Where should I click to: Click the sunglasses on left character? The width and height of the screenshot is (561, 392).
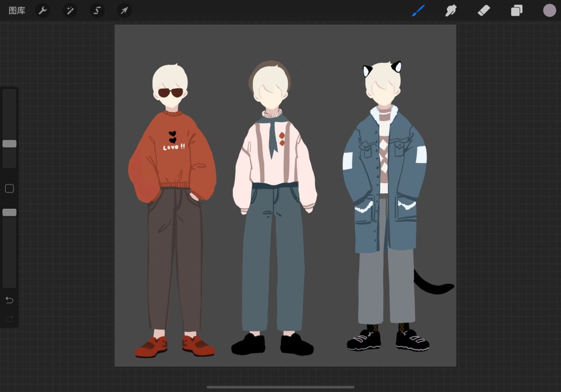point(171,93)
